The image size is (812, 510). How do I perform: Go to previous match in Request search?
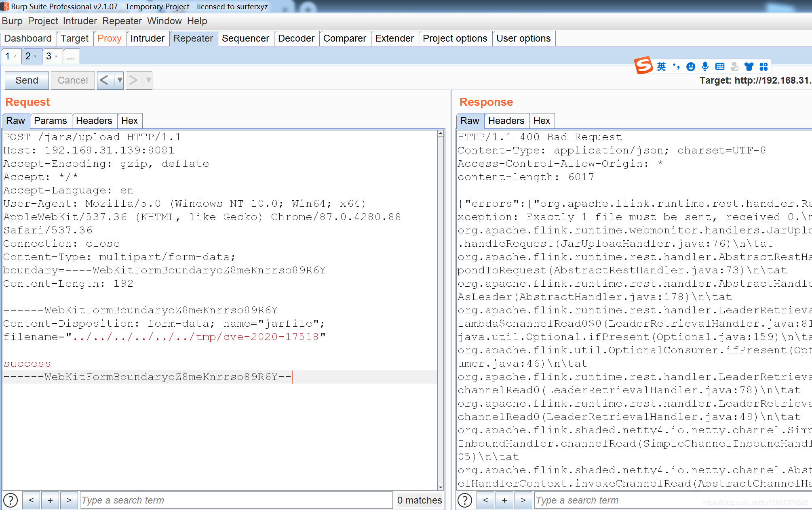tap(31, 500)
